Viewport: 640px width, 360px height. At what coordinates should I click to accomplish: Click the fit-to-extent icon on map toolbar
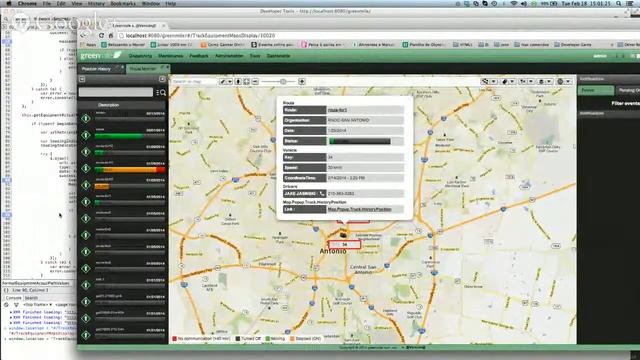pos(247,82)
